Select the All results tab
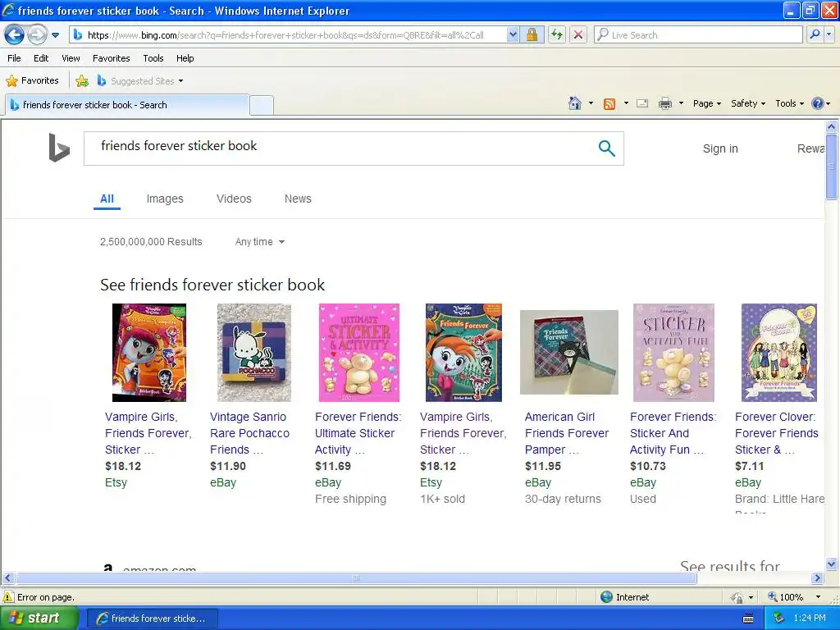 [x=107, y=199]
